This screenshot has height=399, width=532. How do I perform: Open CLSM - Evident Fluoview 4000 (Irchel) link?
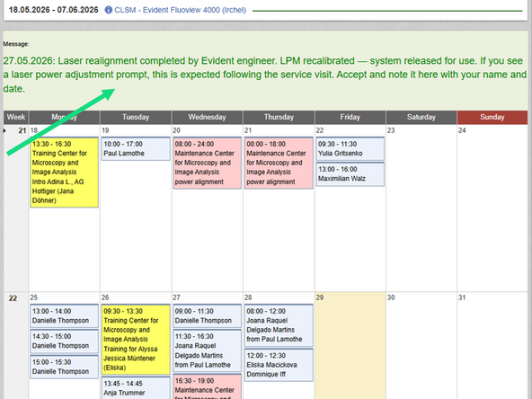click(180, 10)
